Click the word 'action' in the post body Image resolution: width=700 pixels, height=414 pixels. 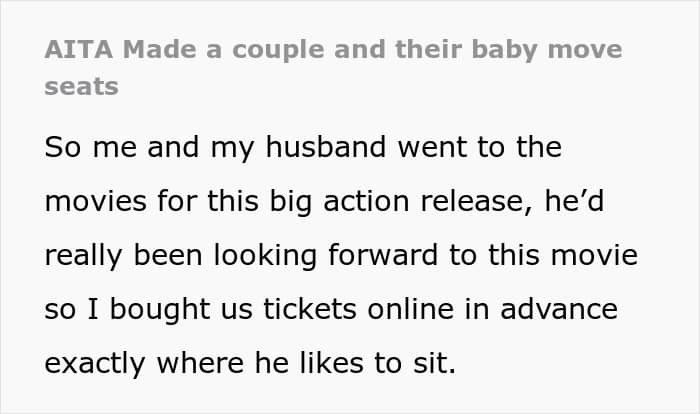(366, 201)
